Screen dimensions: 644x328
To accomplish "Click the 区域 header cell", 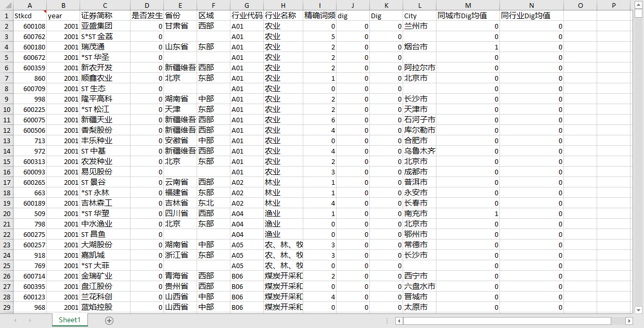I will pos(213,16).
